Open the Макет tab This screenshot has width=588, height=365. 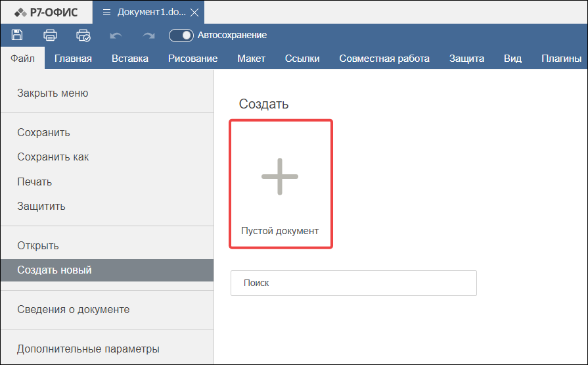(x=251, y=59)
